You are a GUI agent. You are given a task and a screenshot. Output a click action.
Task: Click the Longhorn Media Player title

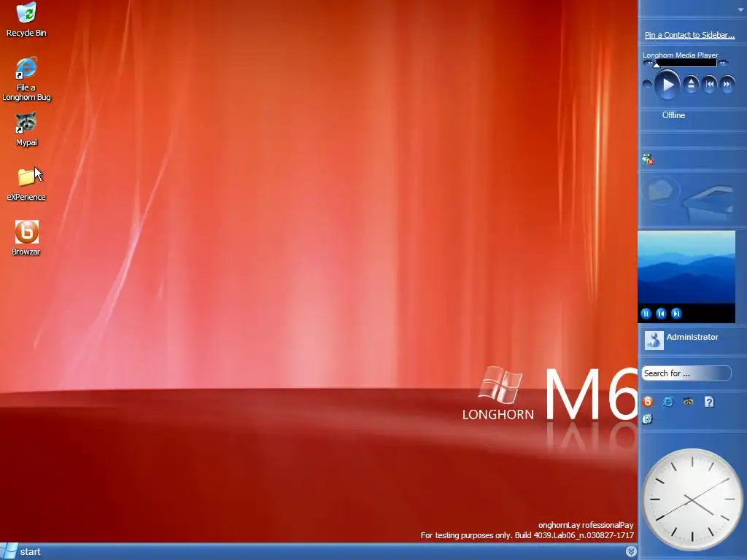(x=681, y=55)
